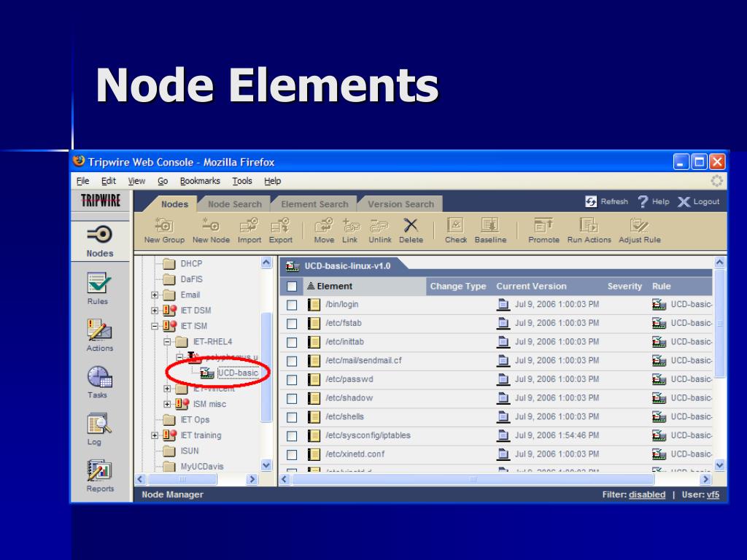
Task: Click element list vertical scrollbar up arrow
Action: tap(719, 262)
